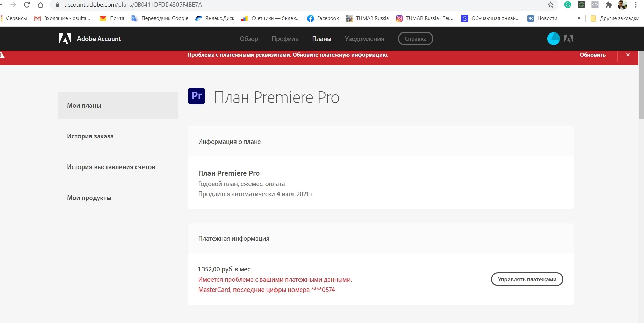644x323 pixels.
Task: Click the Информация о плане header
Action: 229,142
